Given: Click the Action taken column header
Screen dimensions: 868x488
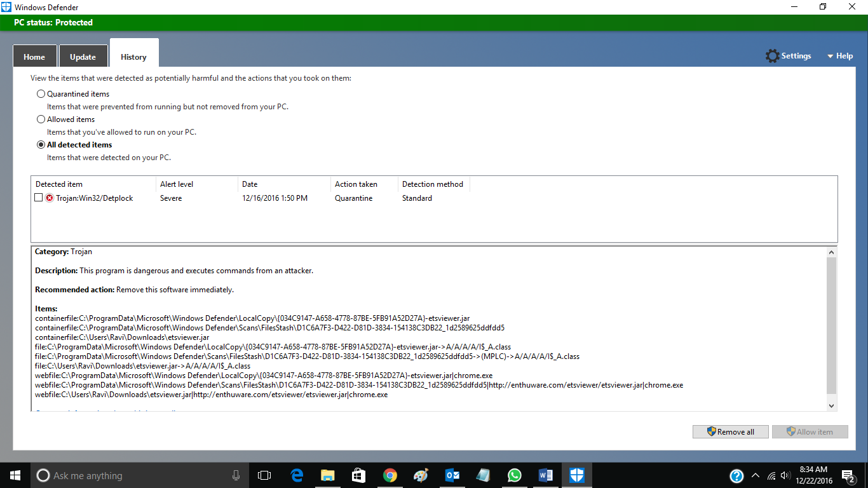Looking at the screenshot, I should (x=364, y=184).
